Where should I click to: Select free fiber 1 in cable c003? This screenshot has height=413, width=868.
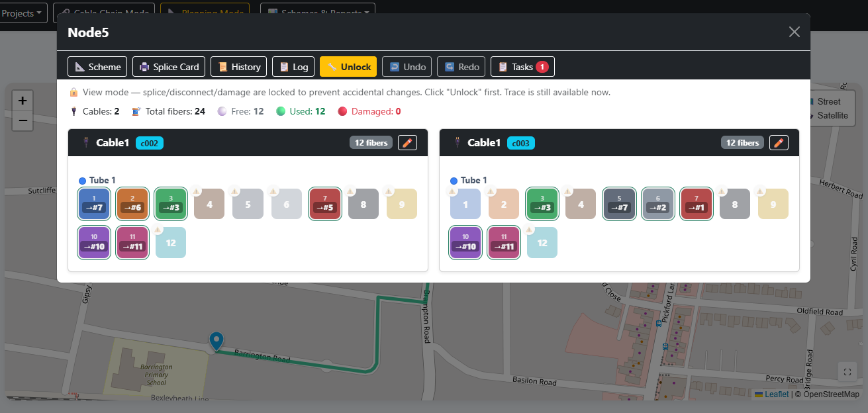(x=465, y=204)
